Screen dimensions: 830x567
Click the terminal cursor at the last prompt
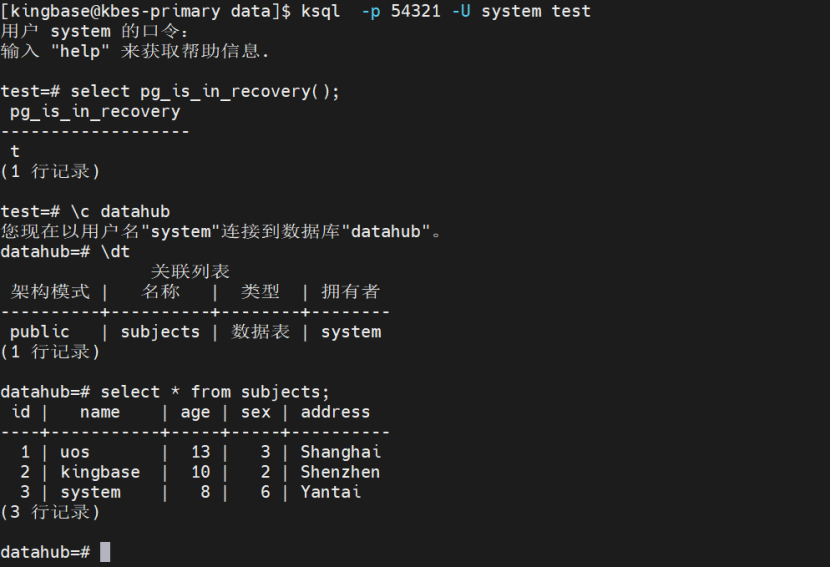[105, 552]
